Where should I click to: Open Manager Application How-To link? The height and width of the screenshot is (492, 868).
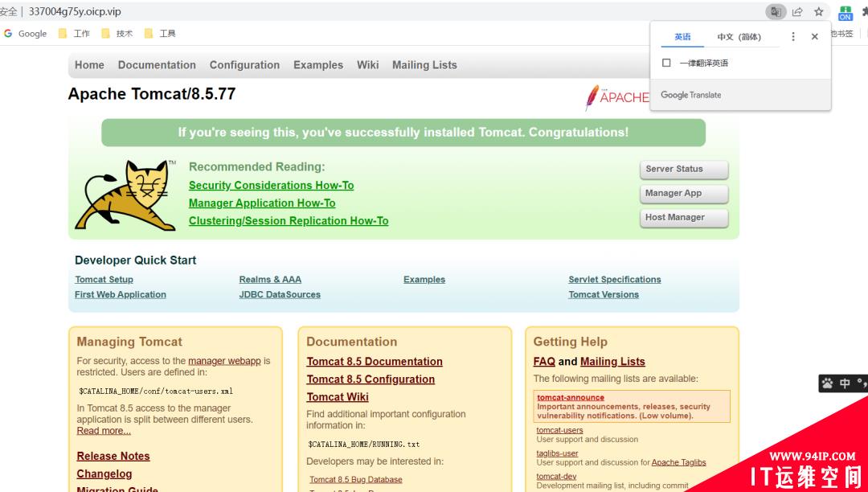point(262,203)
